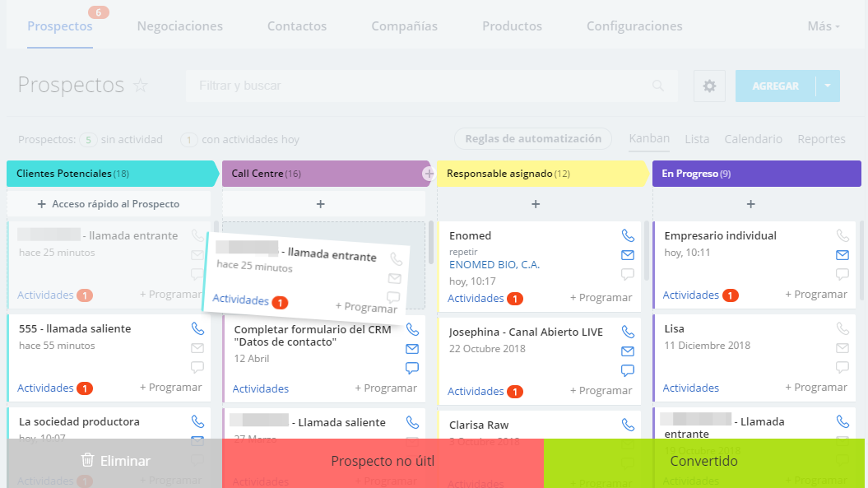Call Clarisa Raw via phone icon

(628, 425)
